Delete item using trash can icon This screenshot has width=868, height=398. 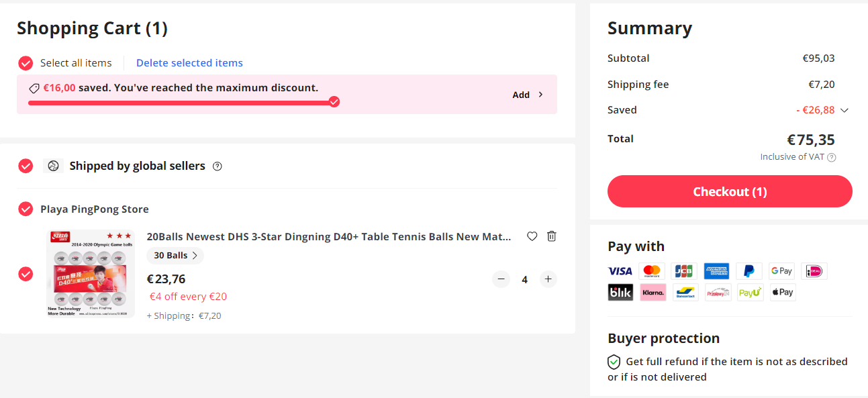point(551,236)
